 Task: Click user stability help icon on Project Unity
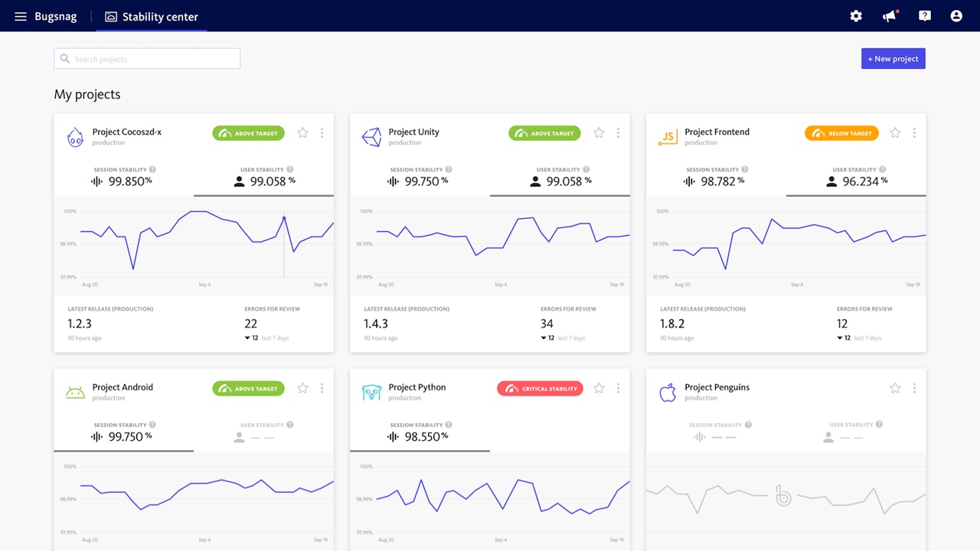click(586, 169)
